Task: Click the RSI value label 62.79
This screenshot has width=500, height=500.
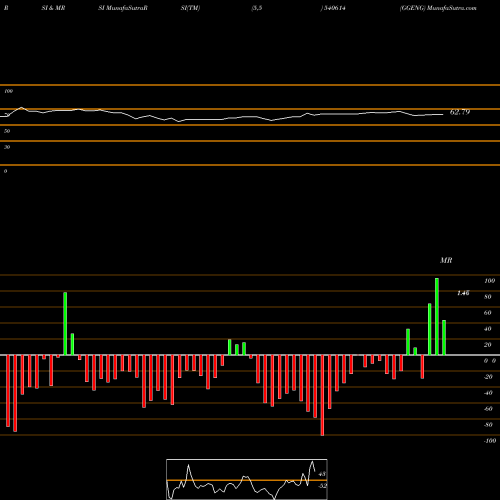Action: (x=460, y=112)
